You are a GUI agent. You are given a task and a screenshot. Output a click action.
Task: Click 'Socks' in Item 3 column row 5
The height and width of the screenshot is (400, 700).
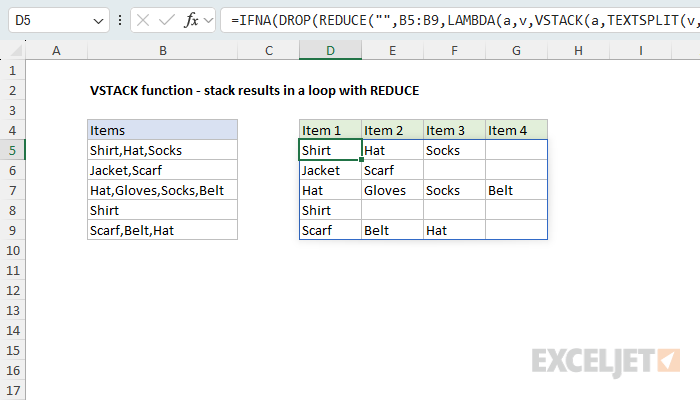454,150
